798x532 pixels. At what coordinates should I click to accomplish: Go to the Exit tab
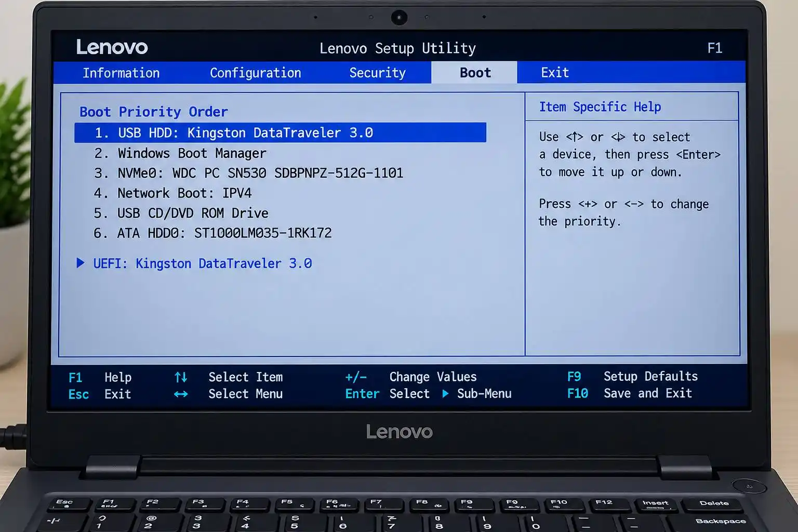555,73
